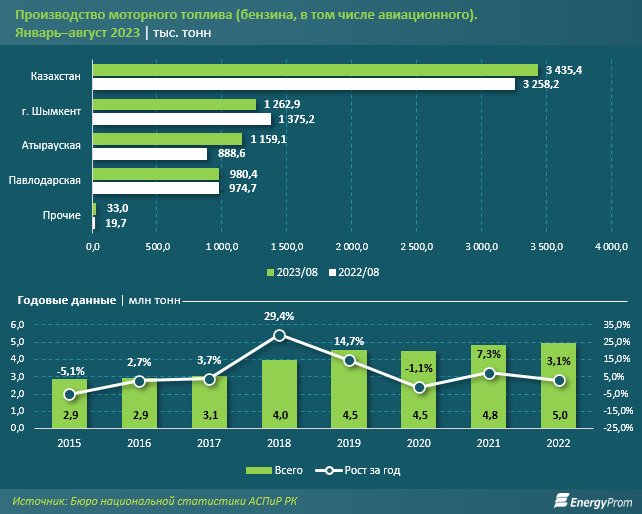Select the Атырауская white bar 888,6
The image size is (642, 514).
[x=150, y=154]
